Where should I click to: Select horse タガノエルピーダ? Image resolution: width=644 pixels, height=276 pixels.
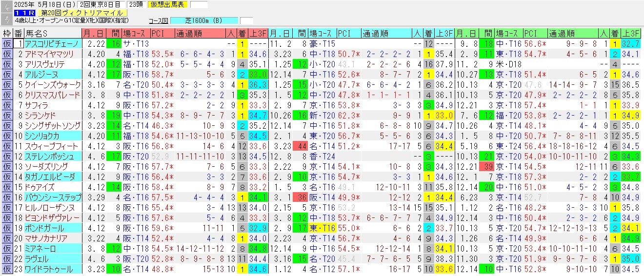pyautogui.click(x=52, y=177)
